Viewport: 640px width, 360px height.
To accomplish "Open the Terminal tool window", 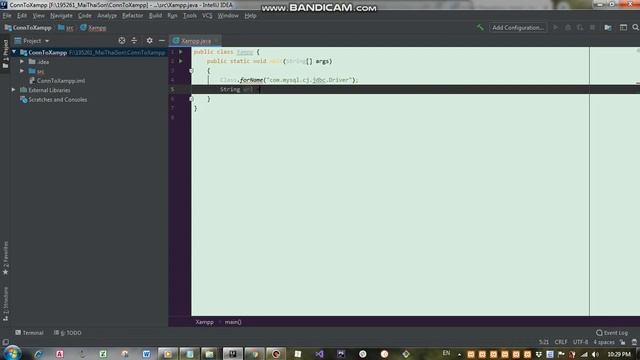I will [29, 333].
